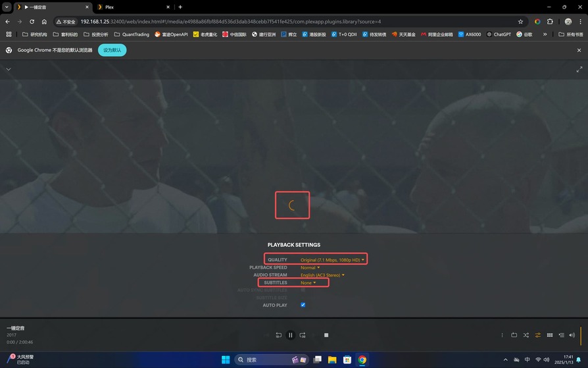The height and width of the screenshot is (368, 588).
Task: Expand the hidden bookmarks overflow chevron
Action: (545, 34)
